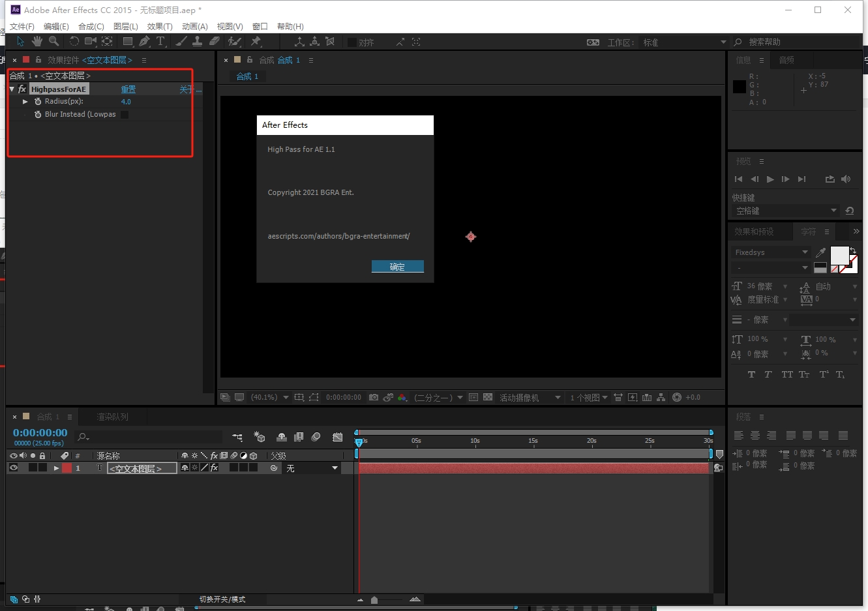Viewport: 868px width, 611px height.
Task: Toggle the Blur Instead stopwatch
Action: click(x=38, y=115)
